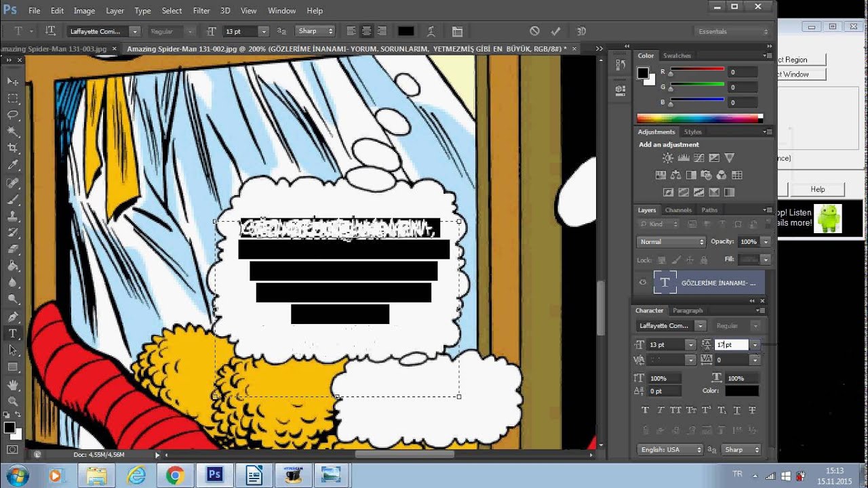
Task: Open Color swatch in Character panel
Action: coord(742,391)
